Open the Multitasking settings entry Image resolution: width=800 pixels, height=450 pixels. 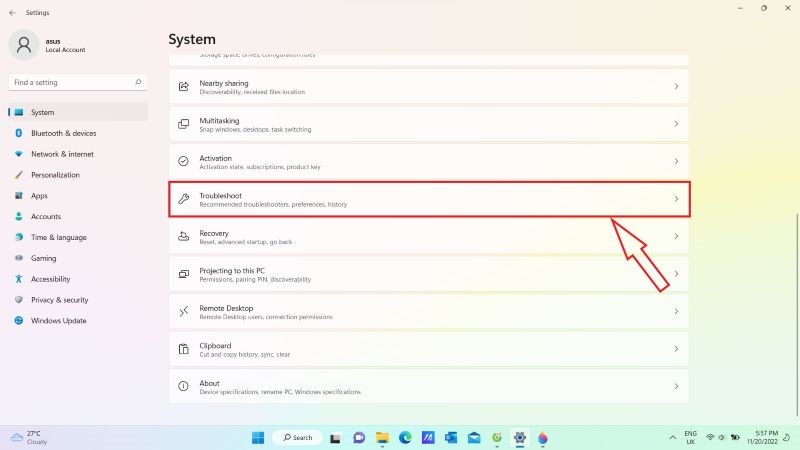point(429,124)
